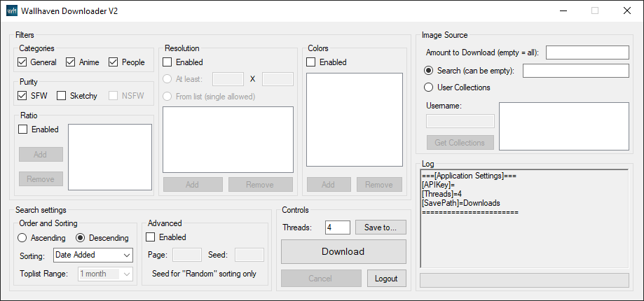Click the Amount to Download input field

587,52
